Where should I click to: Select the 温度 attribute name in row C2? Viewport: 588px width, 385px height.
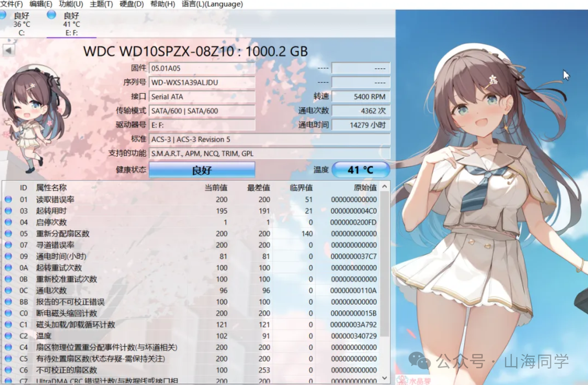[x=44, y=336]
